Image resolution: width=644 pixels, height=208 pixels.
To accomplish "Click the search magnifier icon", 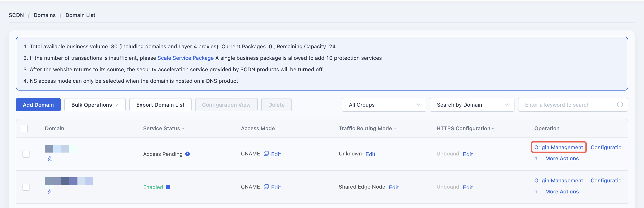I will tap(620, 105).
